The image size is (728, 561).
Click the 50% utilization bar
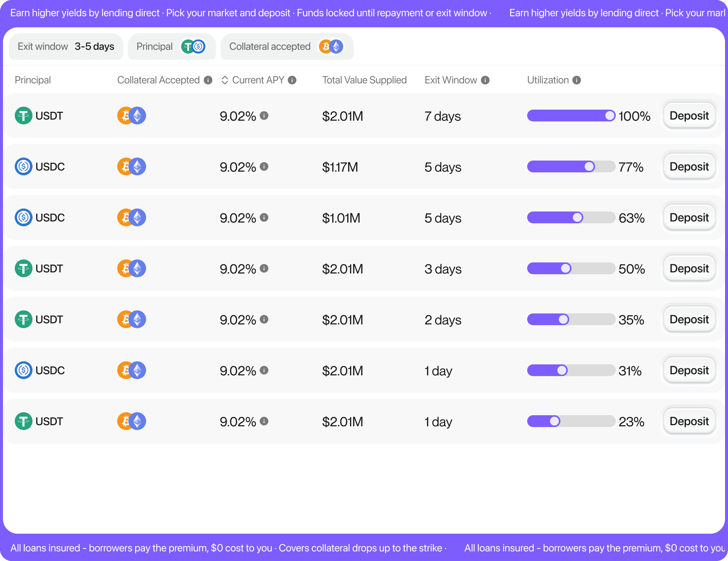(x=571, y=268)
